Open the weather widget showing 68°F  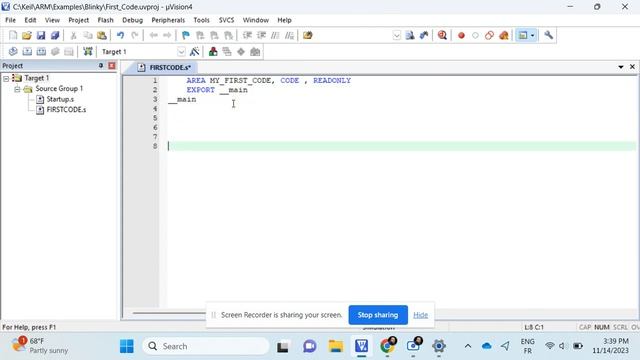pyautogui.click(x=40, y=346)
